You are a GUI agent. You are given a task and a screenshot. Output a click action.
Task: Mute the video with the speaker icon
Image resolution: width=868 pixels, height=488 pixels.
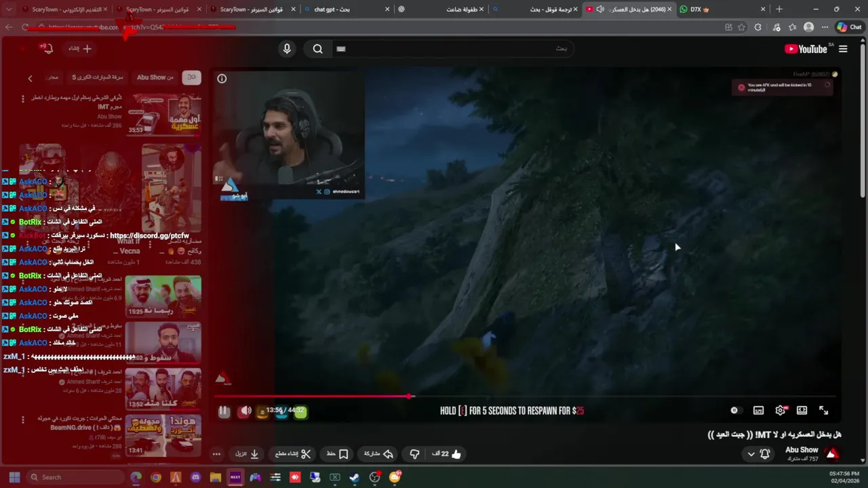tap(245, 411)
